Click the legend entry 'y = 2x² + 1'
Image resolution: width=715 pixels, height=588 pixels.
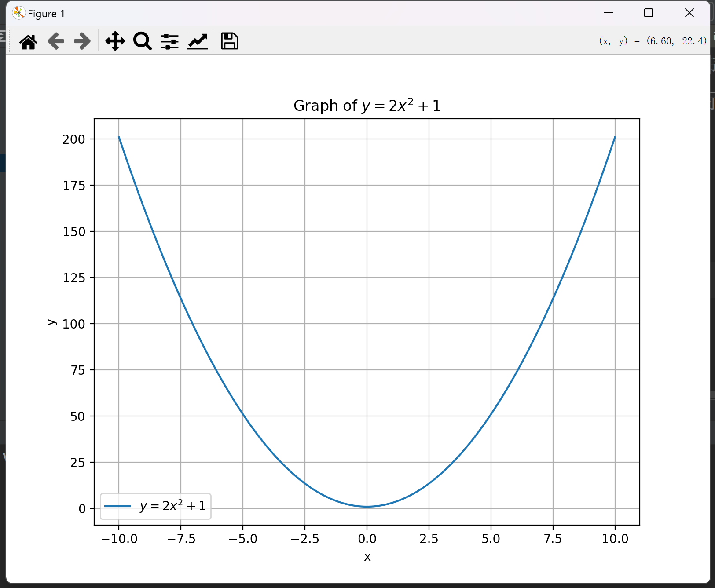[x=173, y=506]
